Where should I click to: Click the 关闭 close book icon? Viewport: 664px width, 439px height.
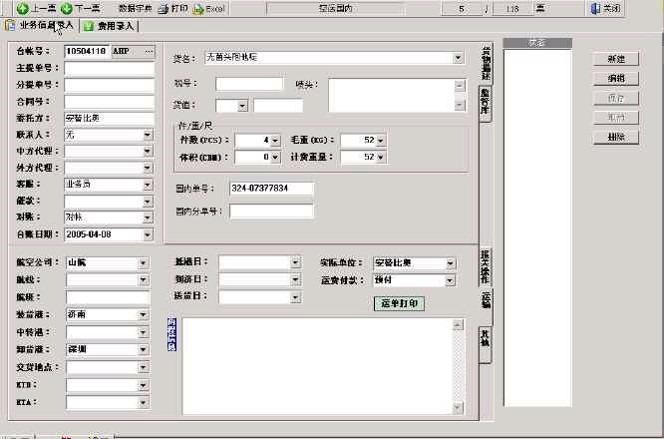click(x=595, y=8)
